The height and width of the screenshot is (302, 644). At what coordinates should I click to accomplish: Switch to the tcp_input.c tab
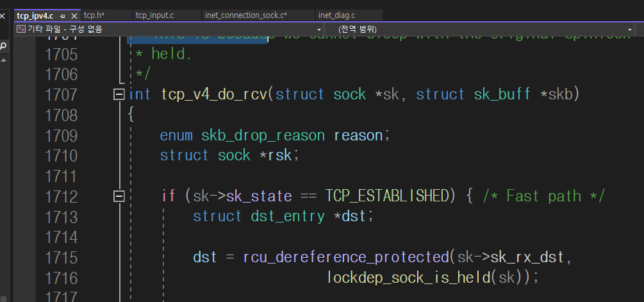pyautogui.click(x=154, y=15)
